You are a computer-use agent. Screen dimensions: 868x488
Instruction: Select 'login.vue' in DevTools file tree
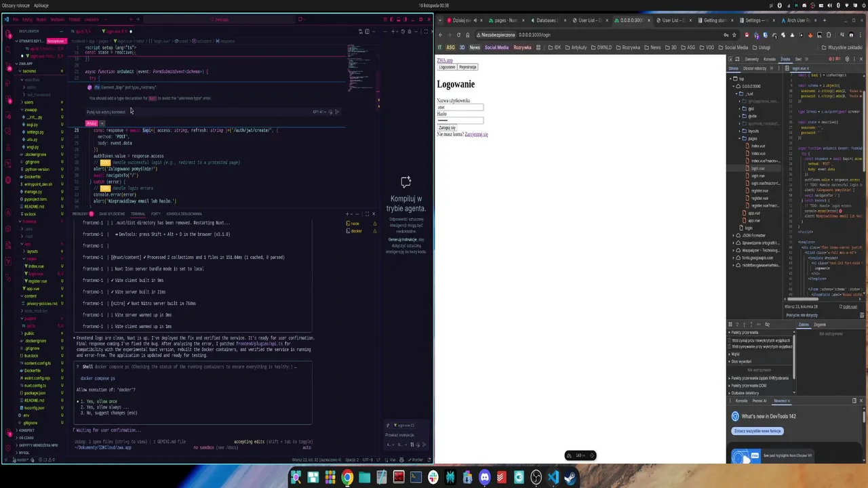coord(757,168)
